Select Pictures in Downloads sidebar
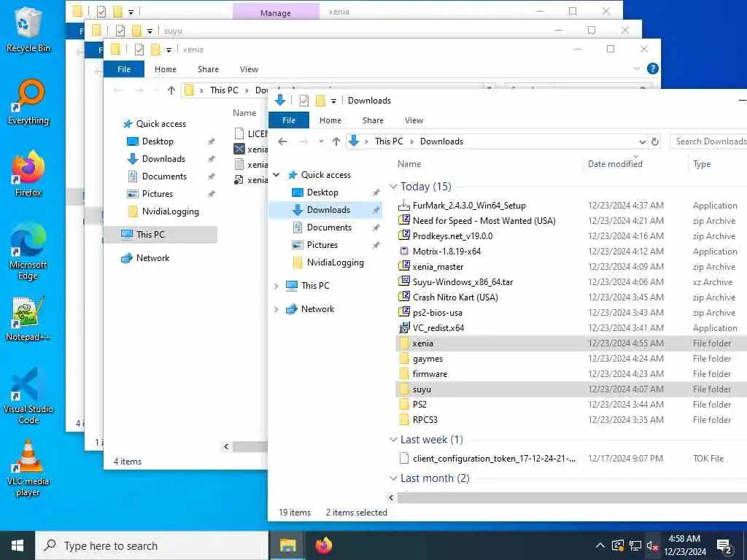The width and height of the screenshot is (747, 560). 322,245
